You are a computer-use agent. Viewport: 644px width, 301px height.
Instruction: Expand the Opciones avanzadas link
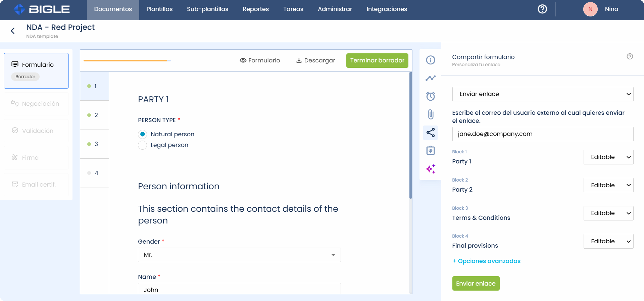tap(486, 261)
